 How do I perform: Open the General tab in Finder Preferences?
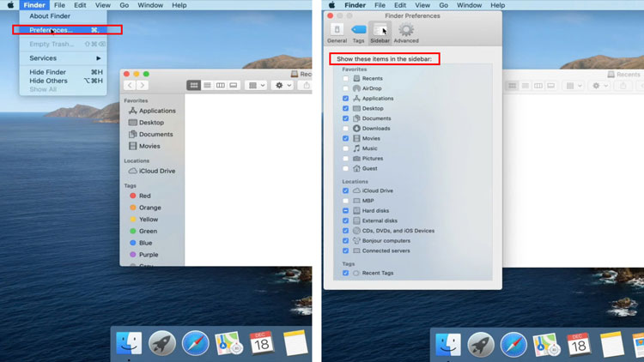[337, 33]
